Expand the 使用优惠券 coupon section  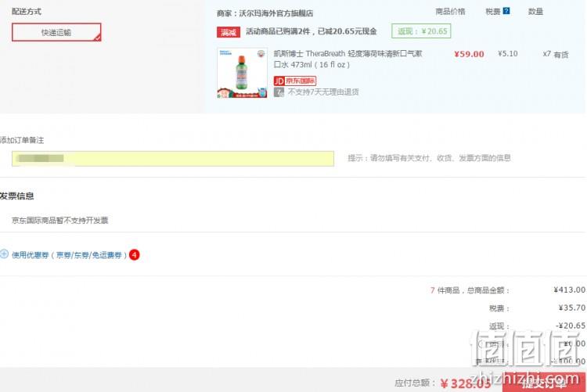tap(69, 255)
